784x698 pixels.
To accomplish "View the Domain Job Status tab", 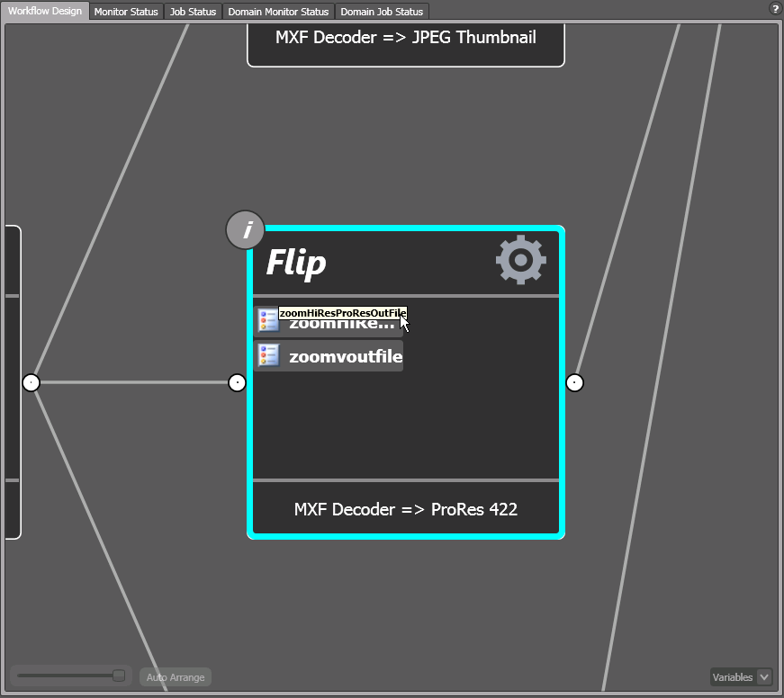I will pyautogui.click(x=382, y=12).
